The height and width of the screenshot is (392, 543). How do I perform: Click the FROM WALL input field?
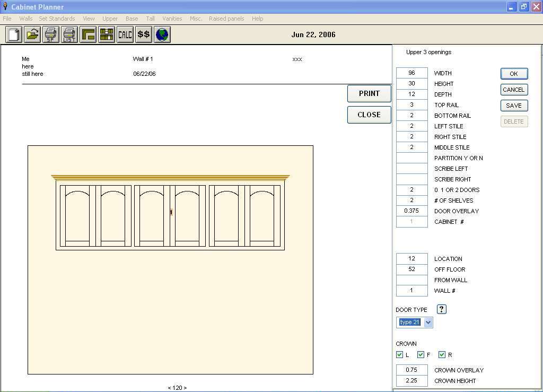411,280
